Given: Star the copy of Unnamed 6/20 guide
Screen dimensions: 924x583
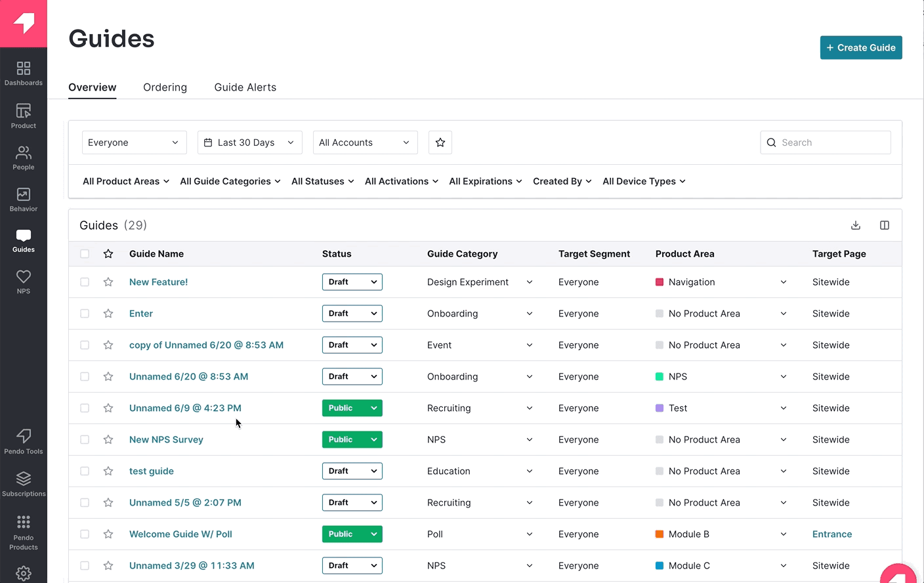Looking at the screenshot, I should coord(108,345).
